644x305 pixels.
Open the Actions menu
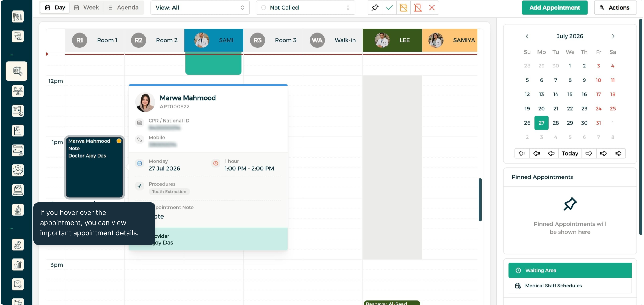615,8
